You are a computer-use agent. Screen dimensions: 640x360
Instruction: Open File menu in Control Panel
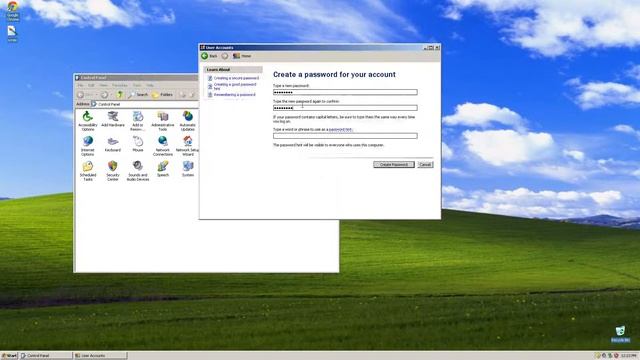click(80, 85)
